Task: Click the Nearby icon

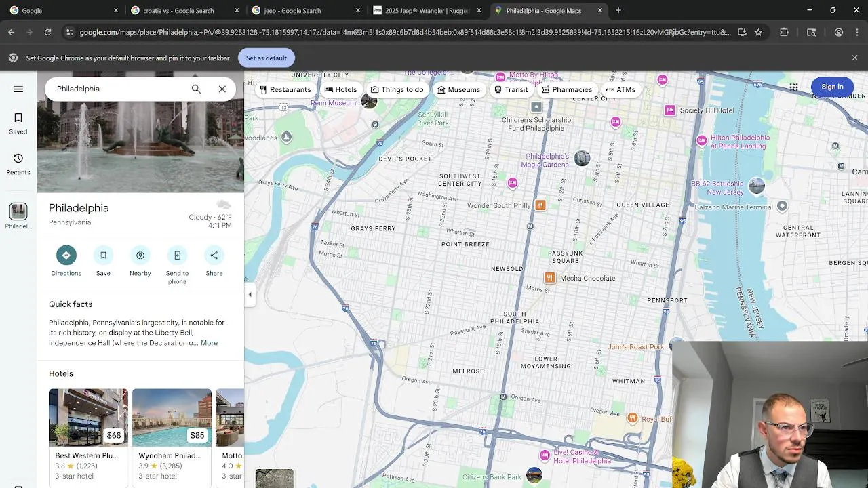Action: click(140, 255)
